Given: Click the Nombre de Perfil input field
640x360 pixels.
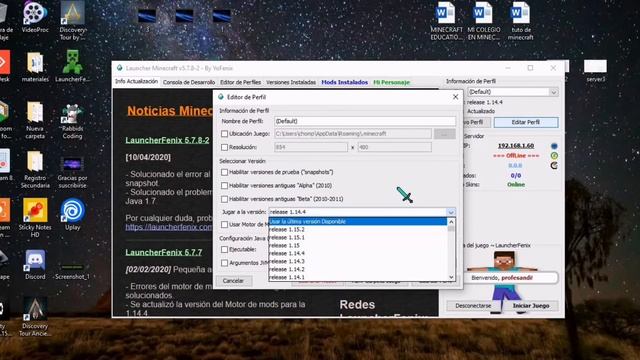Looking at the screenshot, I should tap(365, 121).
